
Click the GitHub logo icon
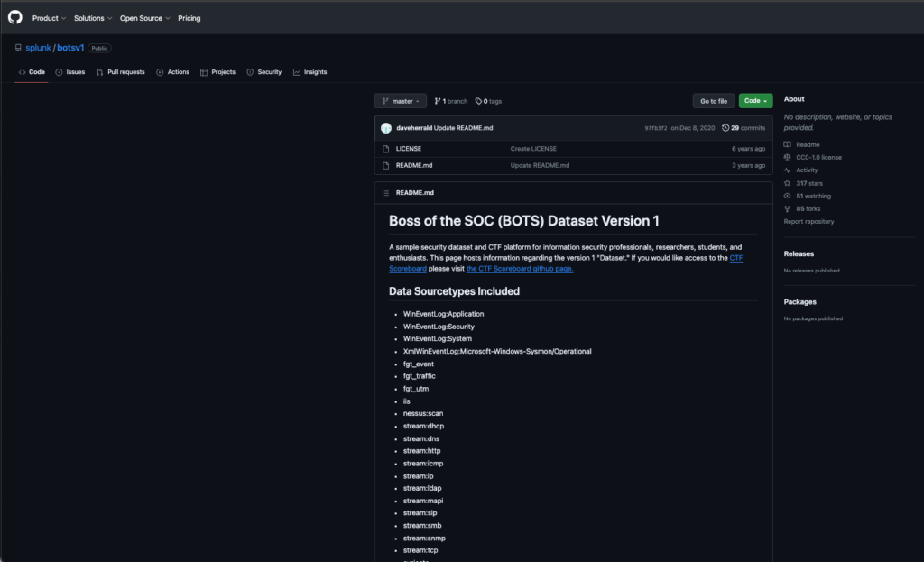tap(14, 18)
